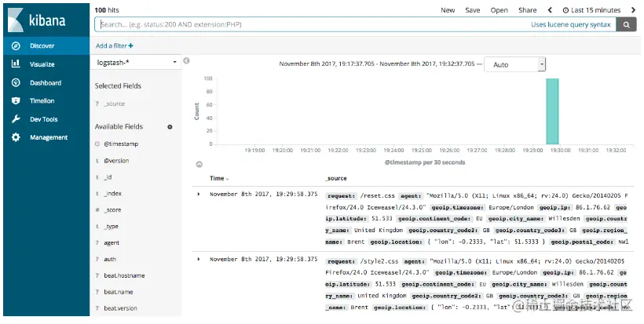
Task: Sort by Time column header arrow
Action: point(228,179)
